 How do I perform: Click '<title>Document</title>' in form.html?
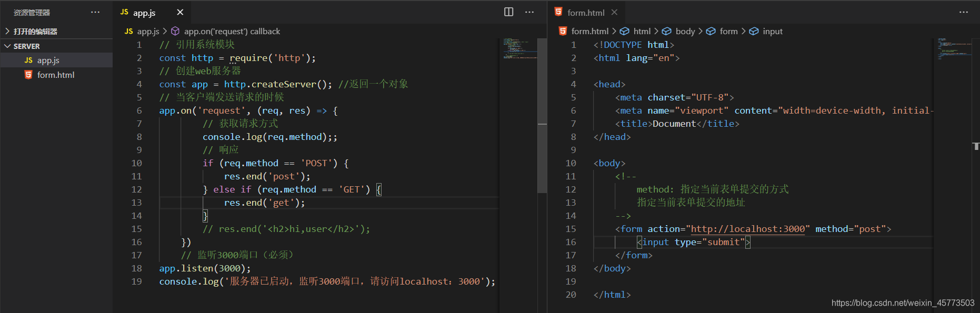tap(677, 124)
